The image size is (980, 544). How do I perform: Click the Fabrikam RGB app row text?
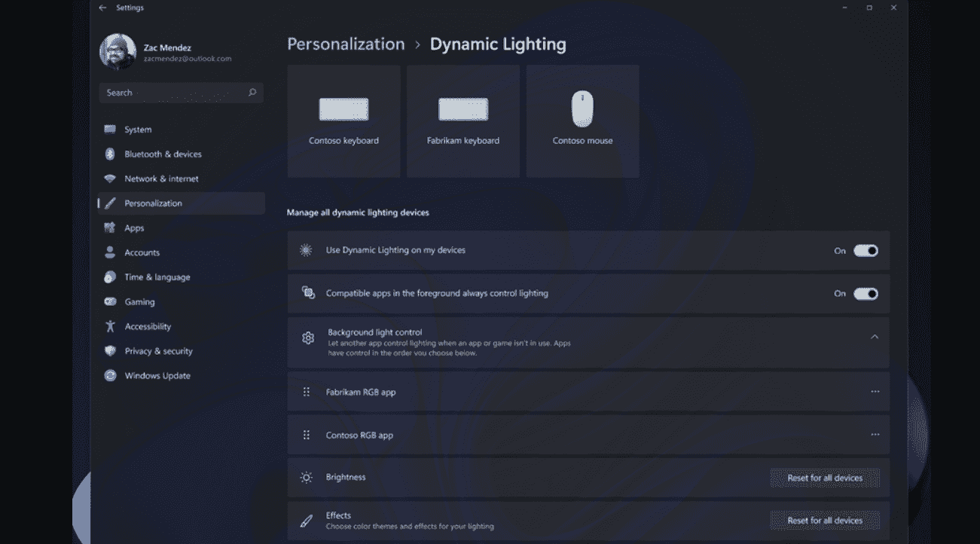click(360, 392)
